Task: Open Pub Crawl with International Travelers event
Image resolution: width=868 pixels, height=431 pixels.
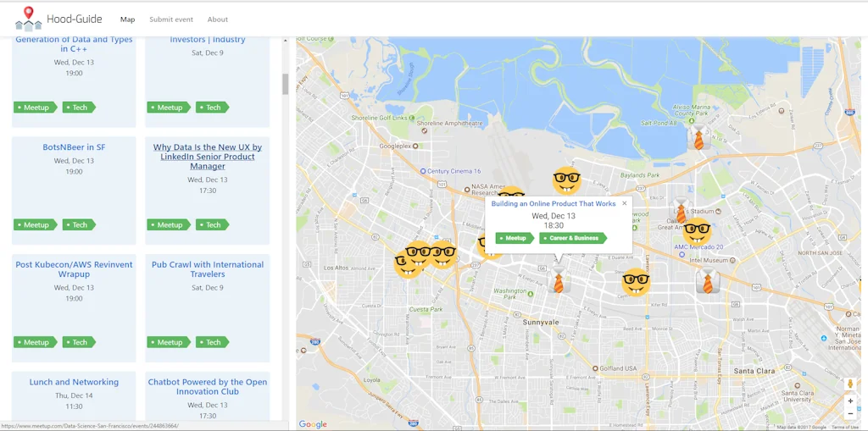Action: pyautogui.click(x=207, y=269)
